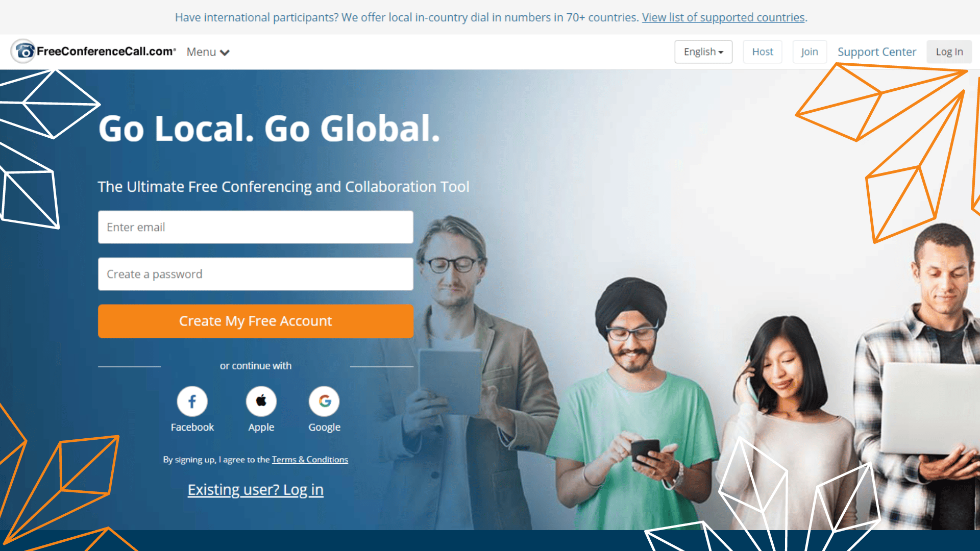Screen dimensions: 980x551
Task: Click the Terms and Conditions link
Action: click(x=310, y=459)
